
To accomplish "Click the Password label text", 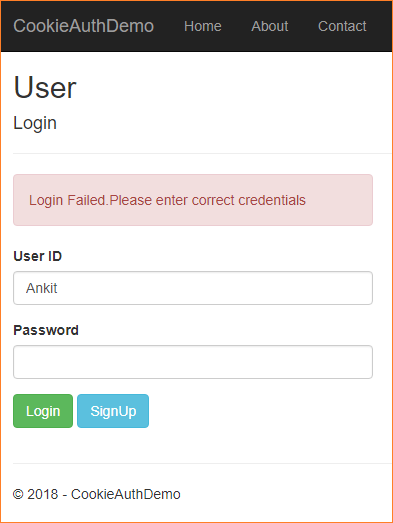I will [46, 330].
